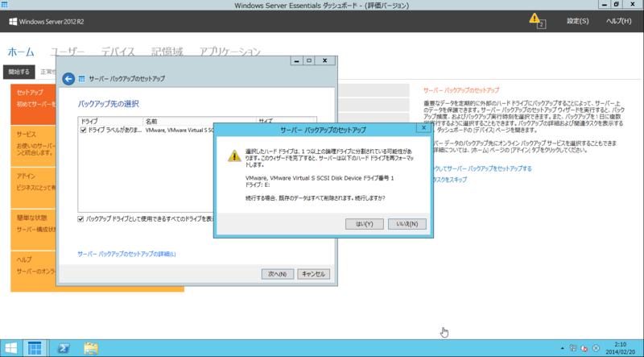Select the セットアップ category tile
The height and width of the screenshot is (357, 644).
(33, 104)
